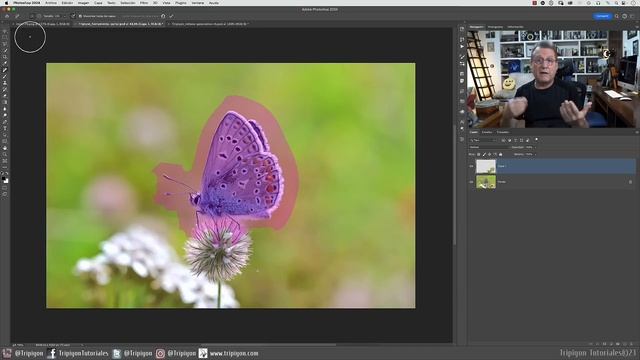Screen dimensions: 640x360
Task: Click the foreground color swatch
Action: point(4,179)
